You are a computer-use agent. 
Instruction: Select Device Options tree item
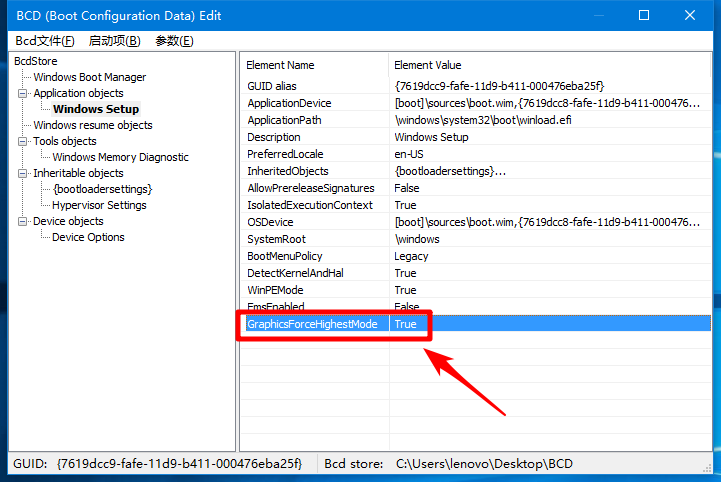pos(88,237)
